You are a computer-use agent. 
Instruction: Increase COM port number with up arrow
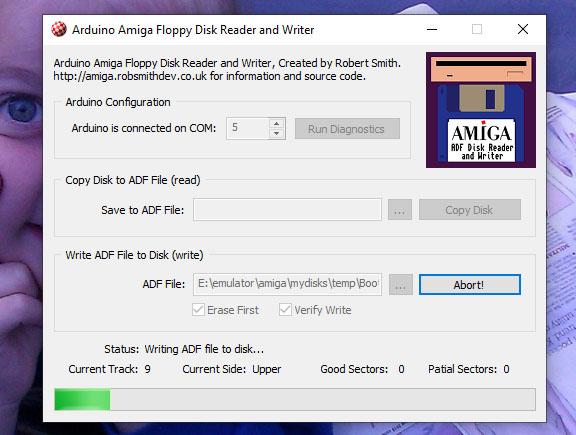pos(277,123)
